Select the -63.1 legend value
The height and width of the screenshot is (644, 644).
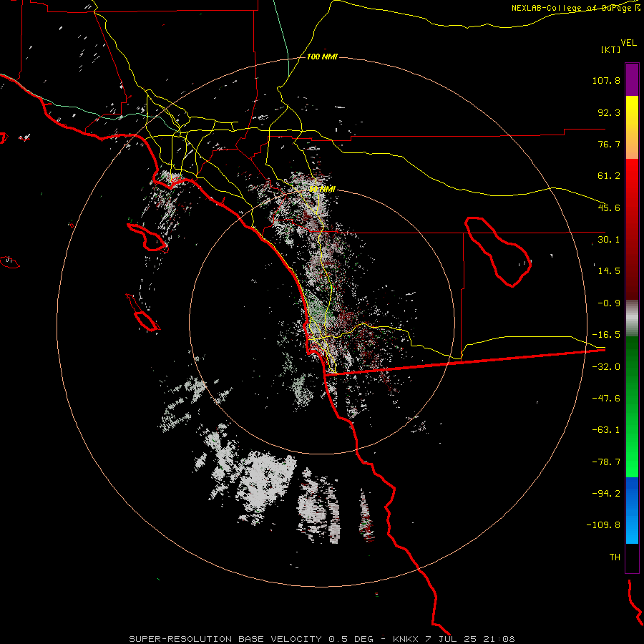coord(606,430)
